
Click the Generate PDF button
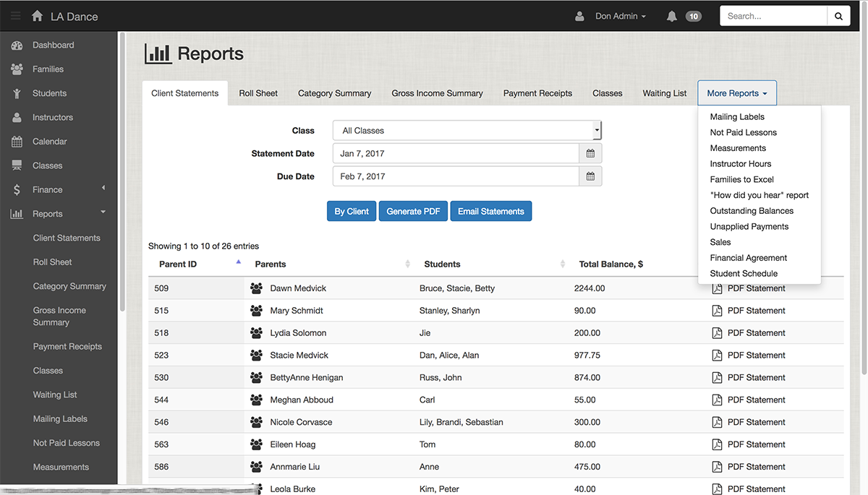point(413,211)
